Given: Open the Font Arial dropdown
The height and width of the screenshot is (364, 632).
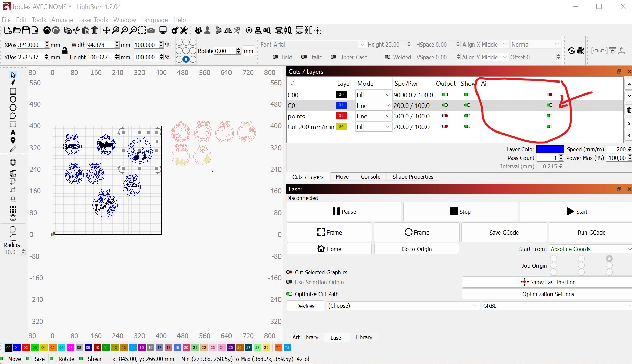Looking at the screenshot, I should (x=319, y=45).
